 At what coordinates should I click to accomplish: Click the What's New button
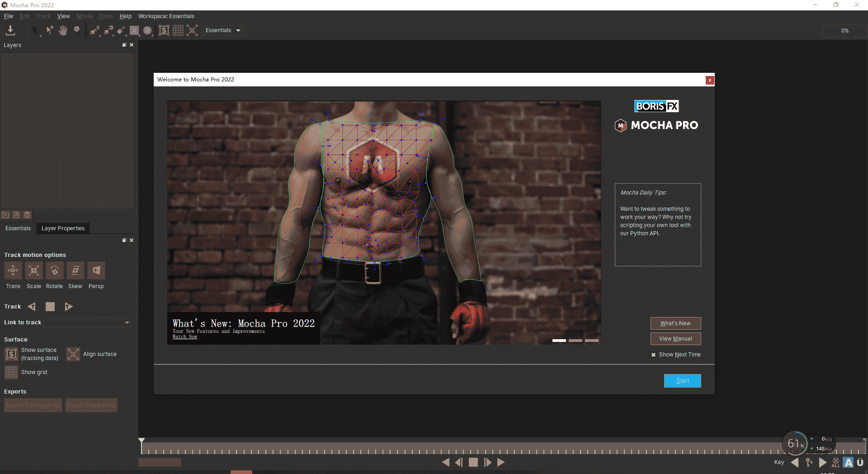click(675, 323)
